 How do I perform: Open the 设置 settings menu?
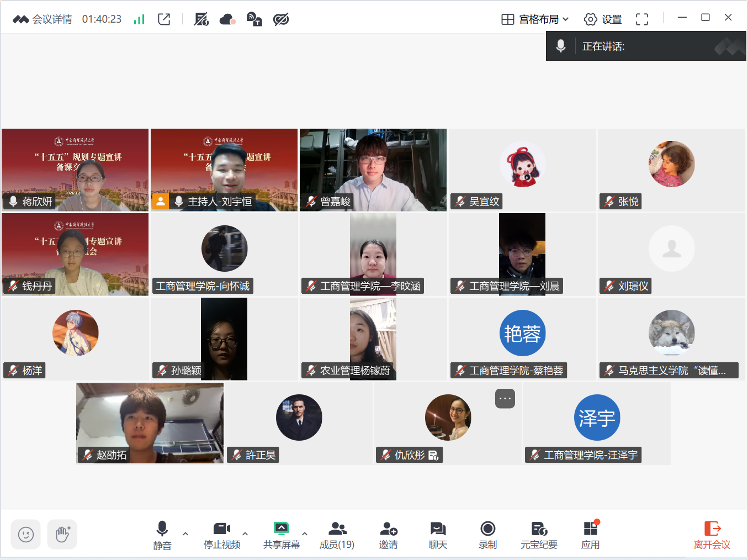point(603,19)
